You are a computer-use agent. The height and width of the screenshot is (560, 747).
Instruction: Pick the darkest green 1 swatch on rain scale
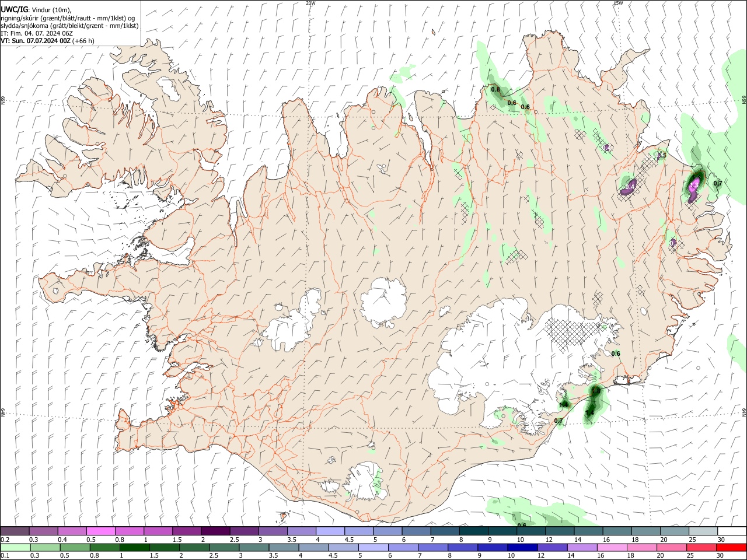tap(135, 547)
